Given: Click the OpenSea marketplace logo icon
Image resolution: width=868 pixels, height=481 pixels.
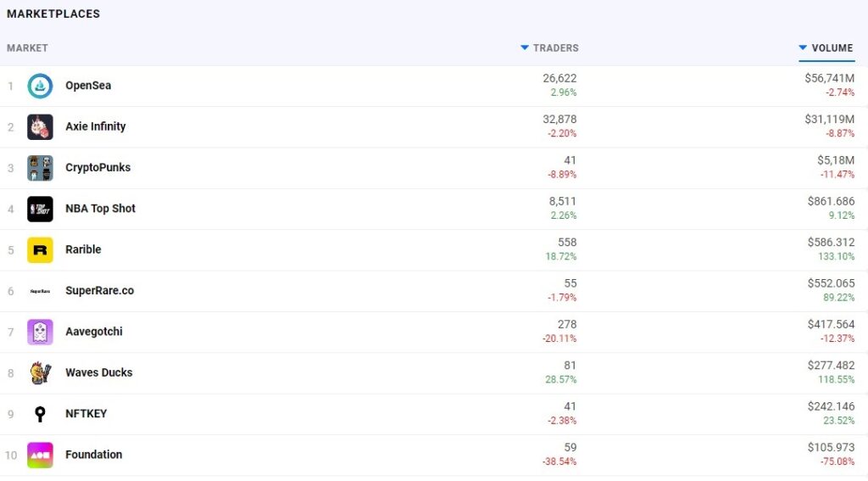Looking at the screenshot, I should (40, 86).
